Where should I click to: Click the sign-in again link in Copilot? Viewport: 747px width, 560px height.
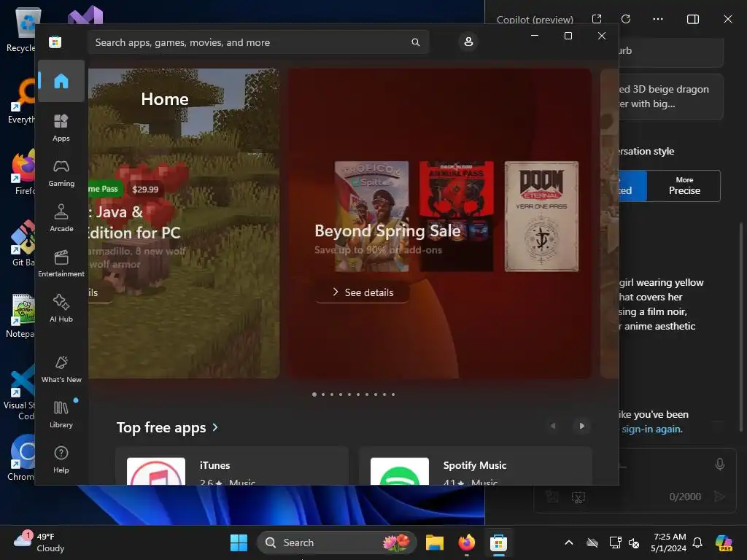tap(651, 429)
